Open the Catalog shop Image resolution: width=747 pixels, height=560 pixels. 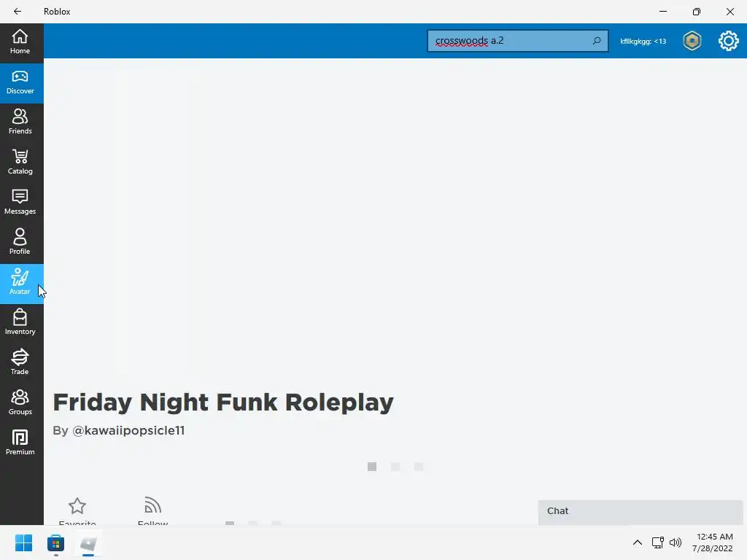[20, 163]
